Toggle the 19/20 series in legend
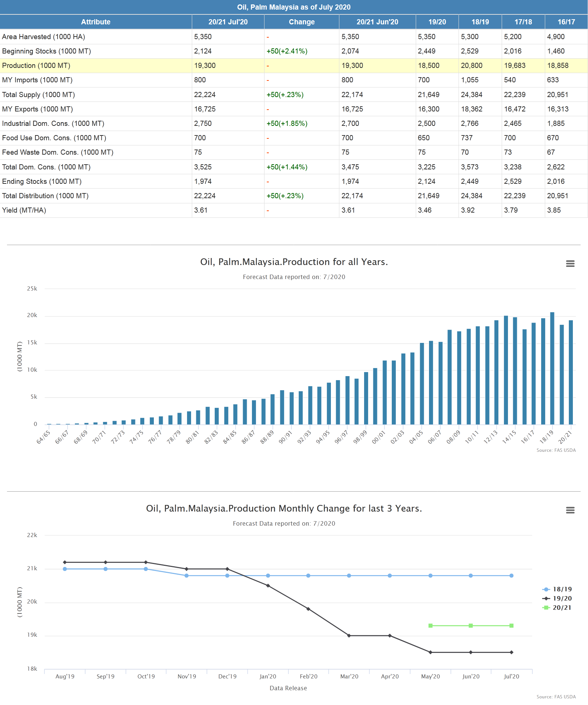This screenshot has height=705, width=588. tap(561, 599)
